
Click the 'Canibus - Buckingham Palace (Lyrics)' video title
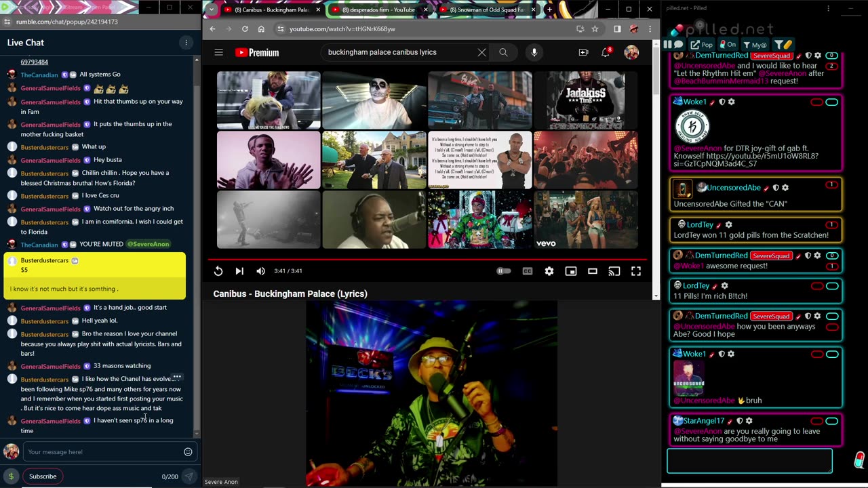290,293
